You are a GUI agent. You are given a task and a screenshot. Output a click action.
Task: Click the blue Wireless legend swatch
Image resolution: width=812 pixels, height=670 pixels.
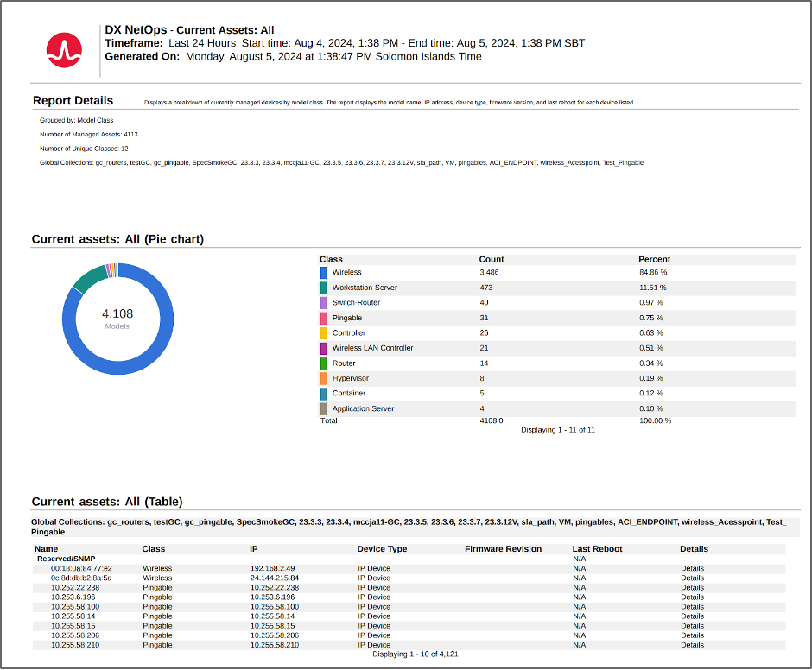click(323, 273)
